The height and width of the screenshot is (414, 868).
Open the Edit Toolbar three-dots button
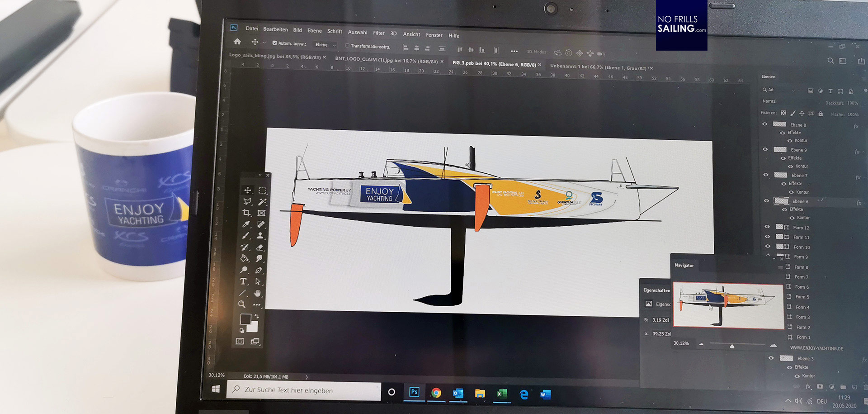click(257, 305)
